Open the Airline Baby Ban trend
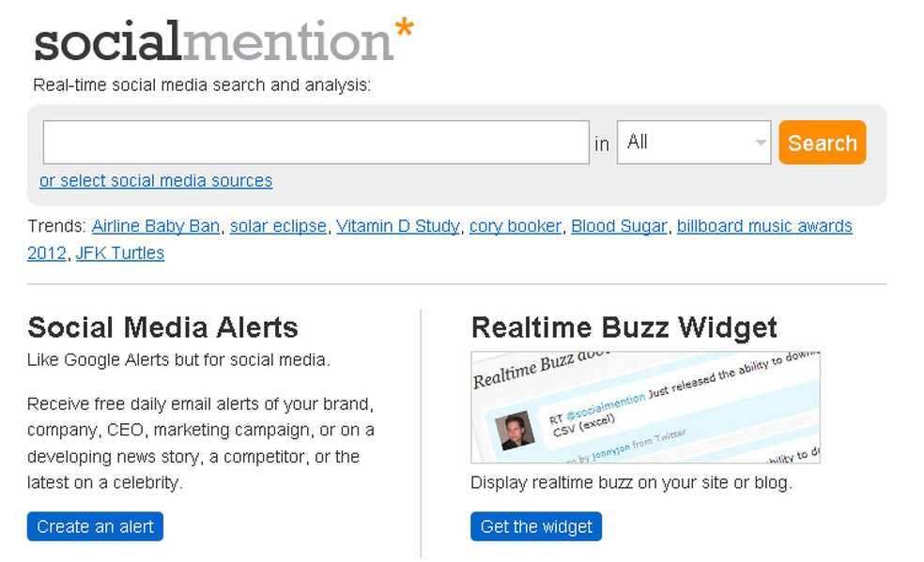Viewport: 924px width, 562px height. click(156, 226)
